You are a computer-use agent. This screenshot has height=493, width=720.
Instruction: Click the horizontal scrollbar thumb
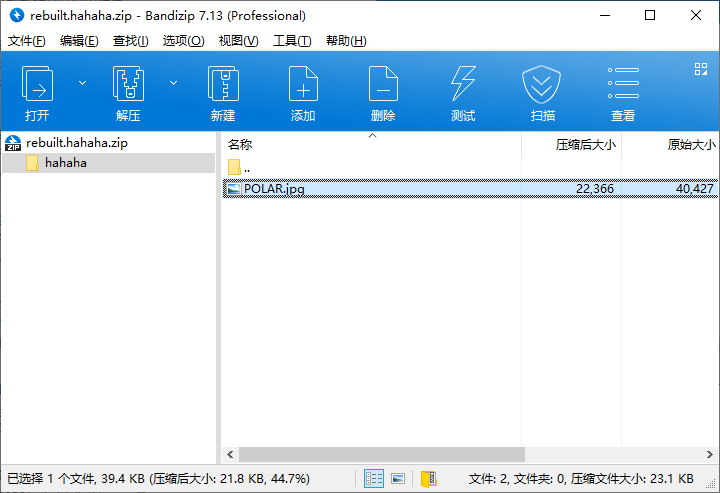click(x=382, y=454)
